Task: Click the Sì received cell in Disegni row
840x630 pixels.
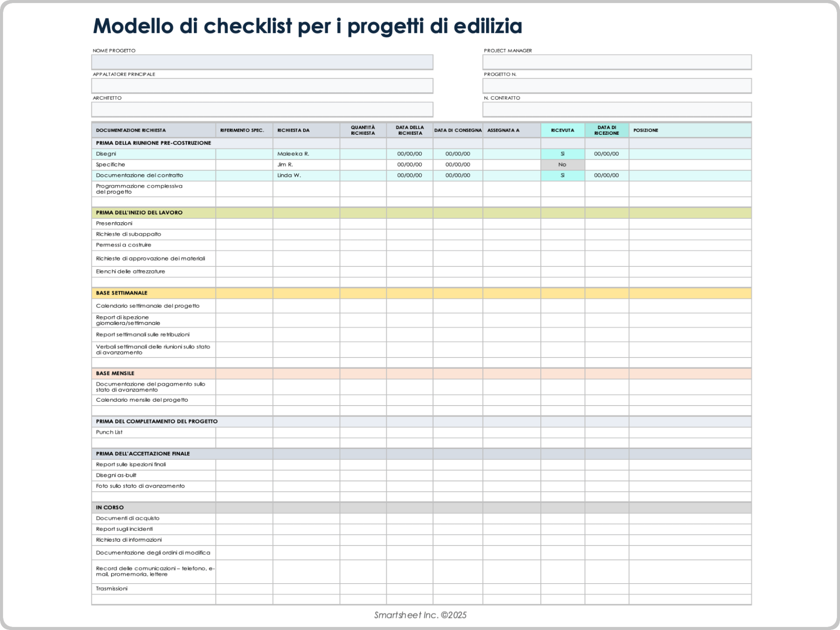Action: click(563, 154)
